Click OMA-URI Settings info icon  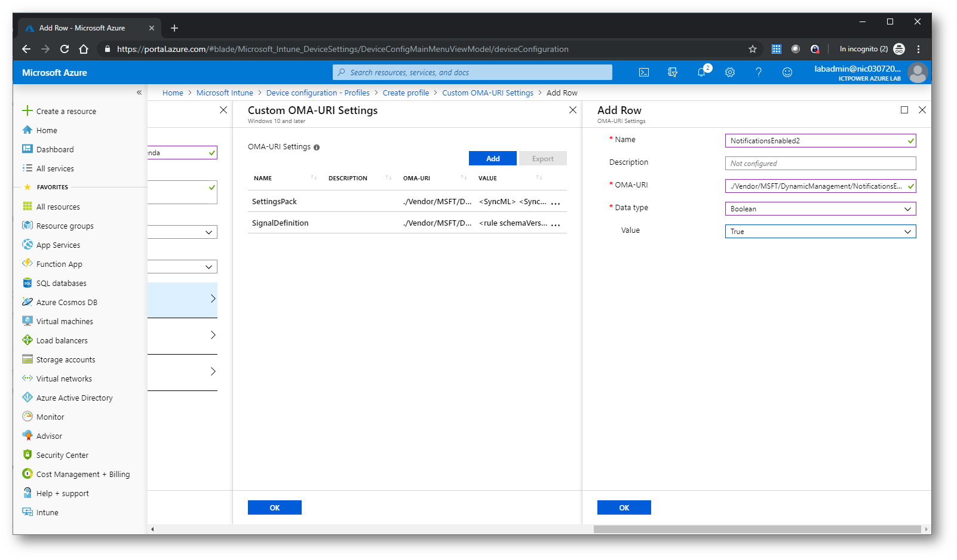pos(317,147)
